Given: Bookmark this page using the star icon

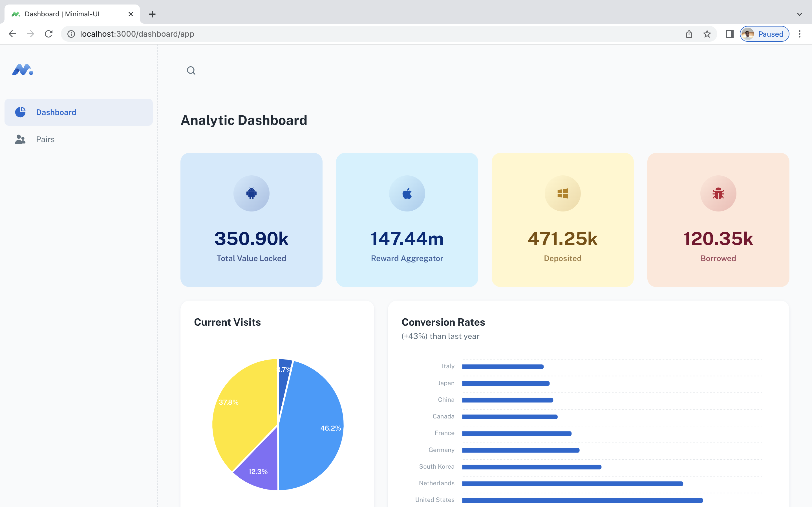Looking at the screenshot, I should 707,34.
